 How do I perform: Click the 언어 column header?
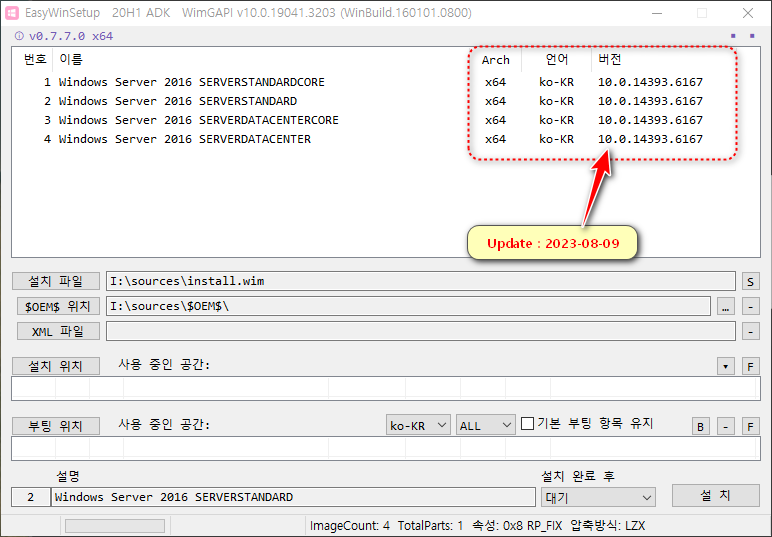click(x=557, y=60)
